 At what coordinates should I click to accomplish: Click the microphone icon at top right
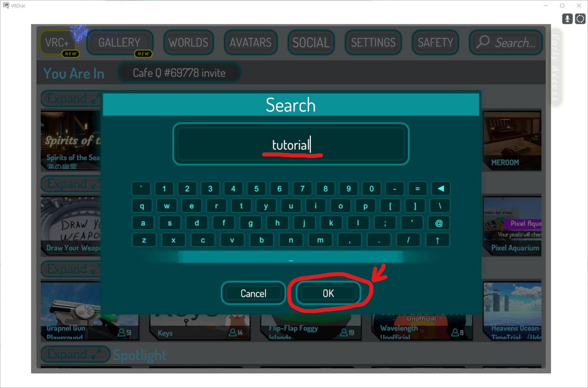point(567,19)
